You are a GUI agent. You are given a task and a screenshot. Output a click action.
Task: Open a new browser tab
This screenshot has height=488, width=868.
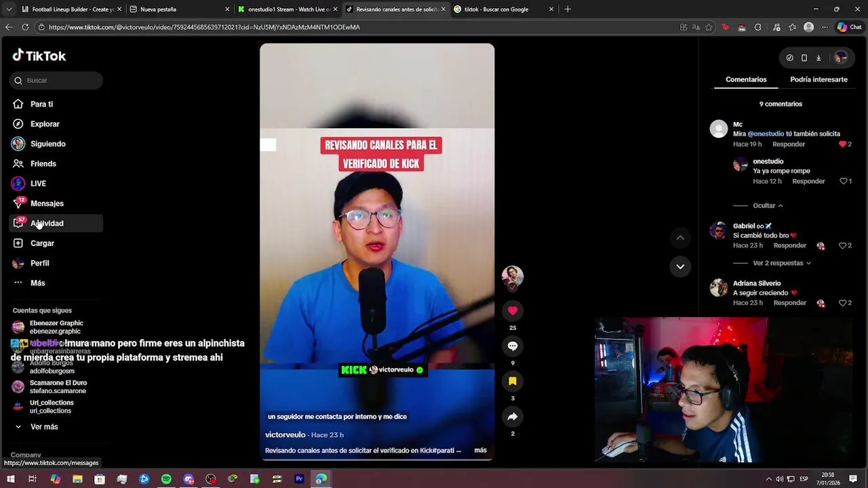(568, 9)
